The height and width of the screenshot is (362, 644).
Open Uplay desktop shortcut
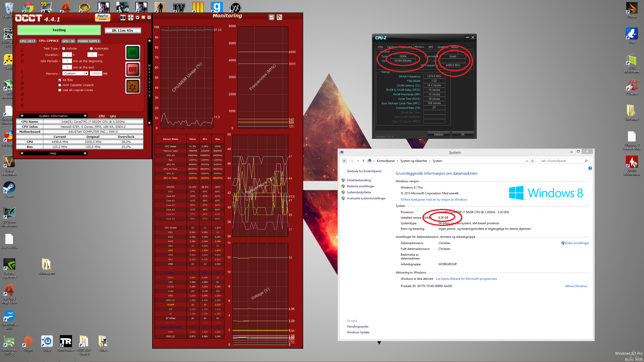point(47,343)
